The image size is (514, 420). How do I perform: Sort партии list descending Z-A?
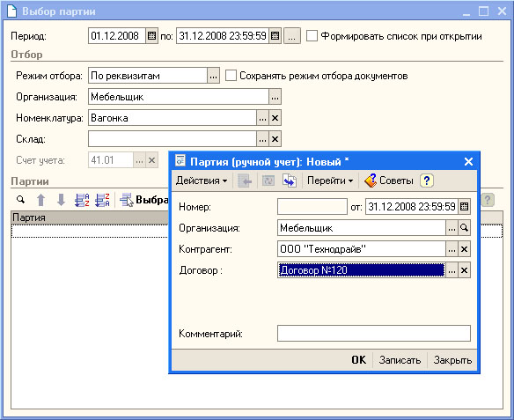pyautogui.click(x=102, y=200)
